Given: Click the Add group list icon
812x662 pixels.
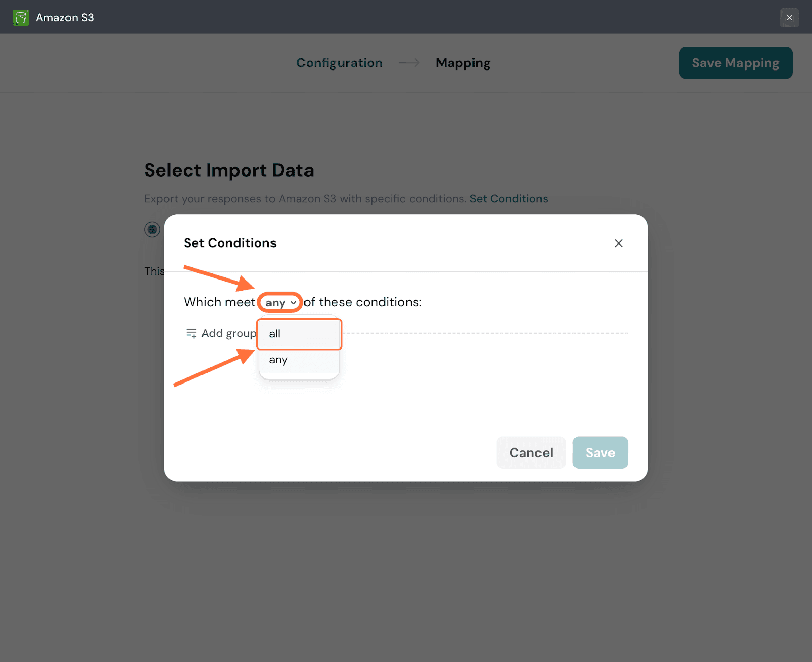Looking at the screenshot, I should coord(191,333).
